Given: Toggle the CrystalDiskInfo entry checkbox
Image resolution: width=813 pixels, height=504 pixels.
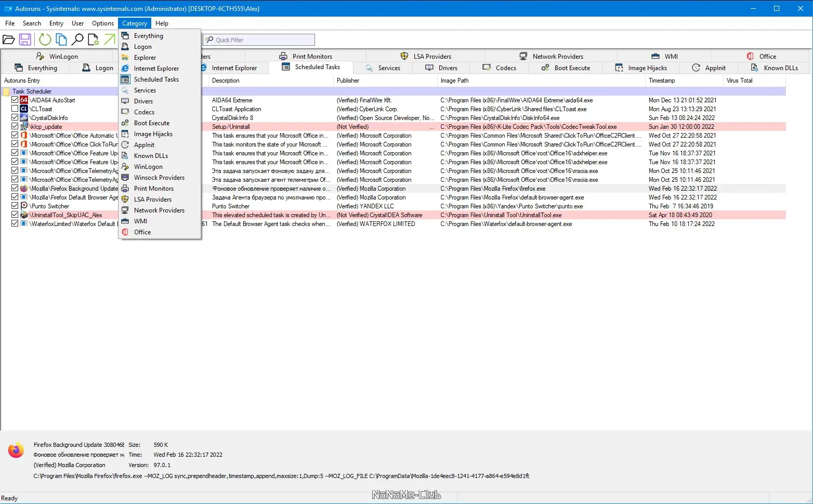Looking at the screenshot, I should (x=15, y=118).
